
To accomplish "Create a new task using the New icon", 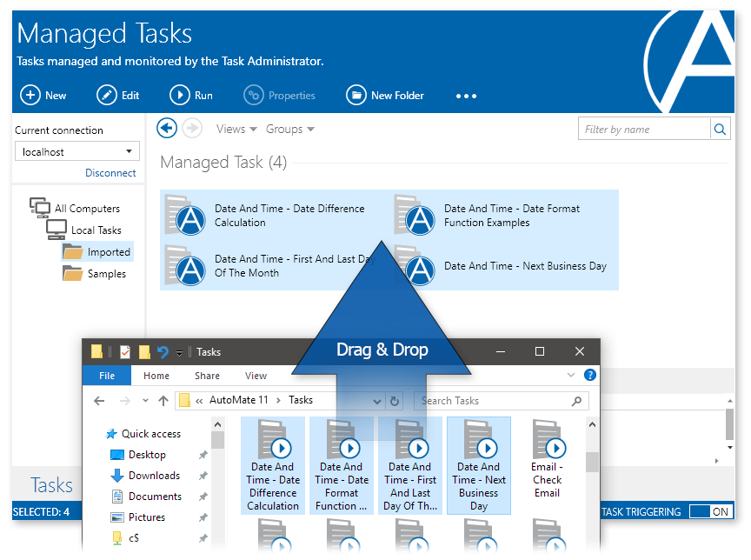I will 30,95.
